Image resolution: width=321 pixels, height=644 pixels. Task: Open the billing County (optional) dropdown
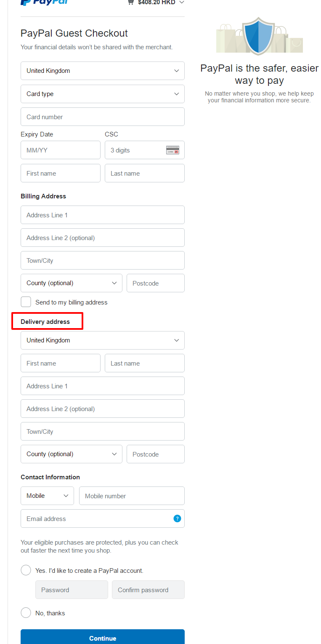coord(72,283)
